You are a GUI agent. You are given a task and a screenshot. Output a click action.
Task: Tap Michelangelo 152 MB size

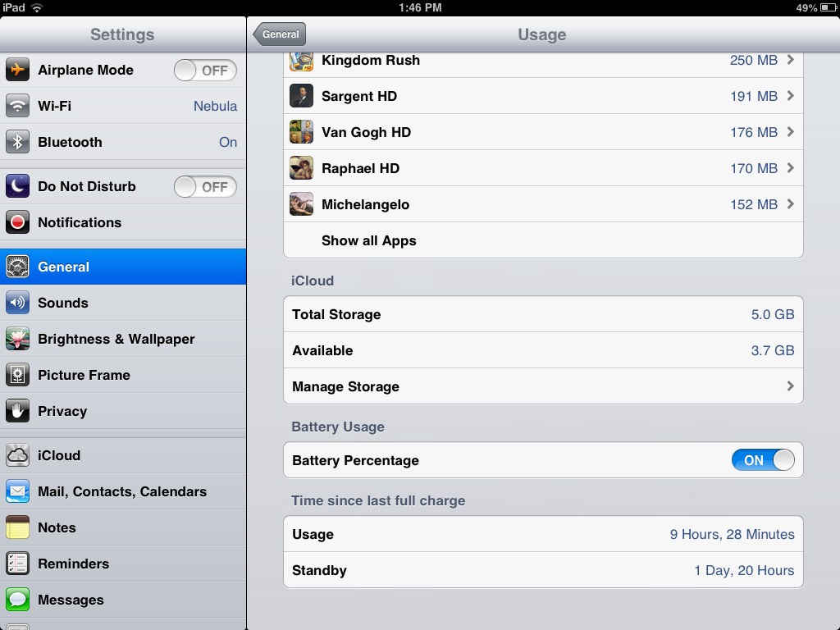tap(753, 204)
